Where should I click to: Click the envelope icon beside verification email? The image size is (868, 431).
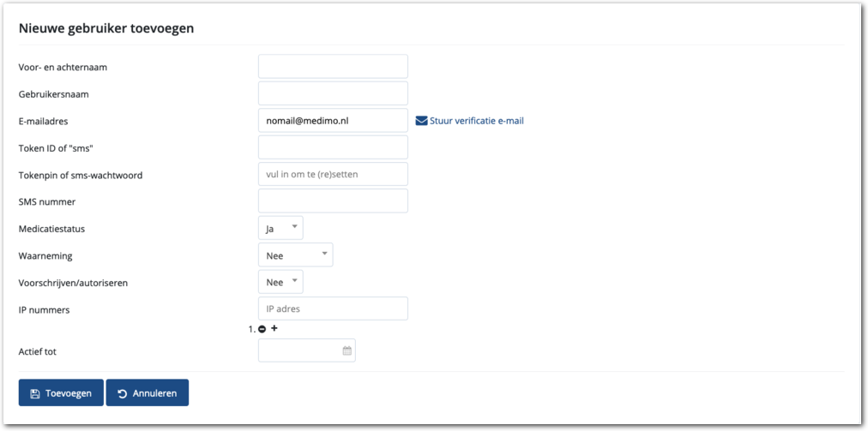click(421, 121)
